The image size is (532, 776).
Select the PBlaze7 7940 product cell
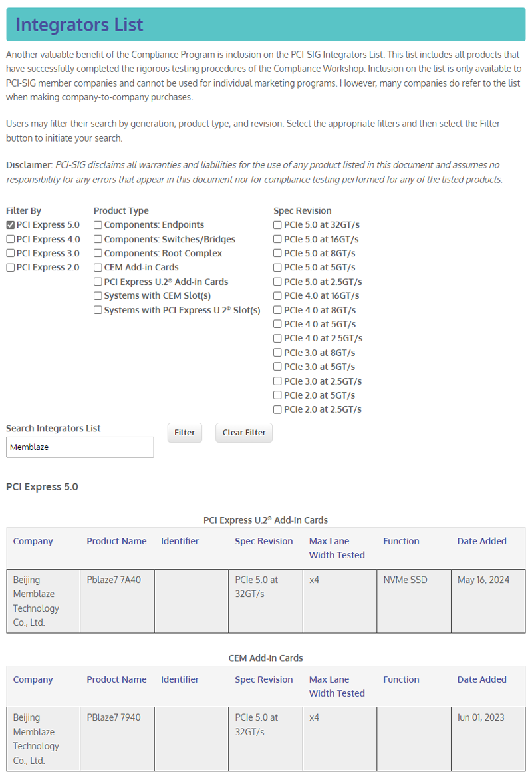117,739
